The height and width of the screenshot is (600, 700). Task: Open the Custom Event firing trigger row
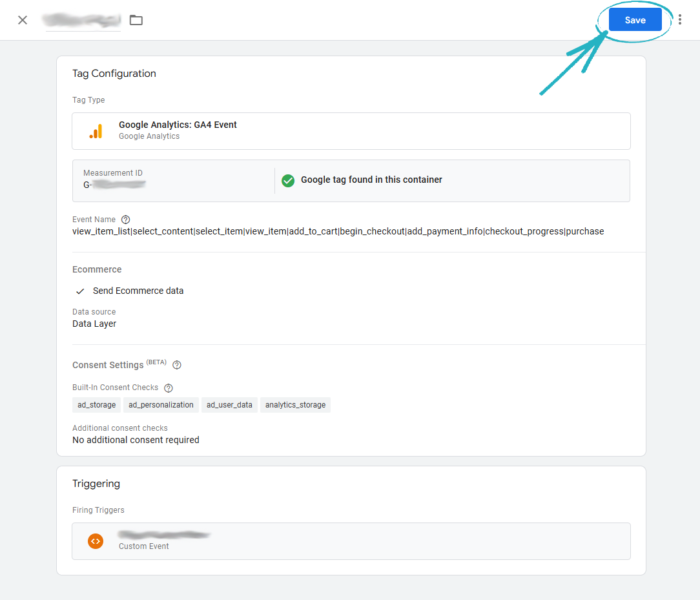(x=351, y=541)
